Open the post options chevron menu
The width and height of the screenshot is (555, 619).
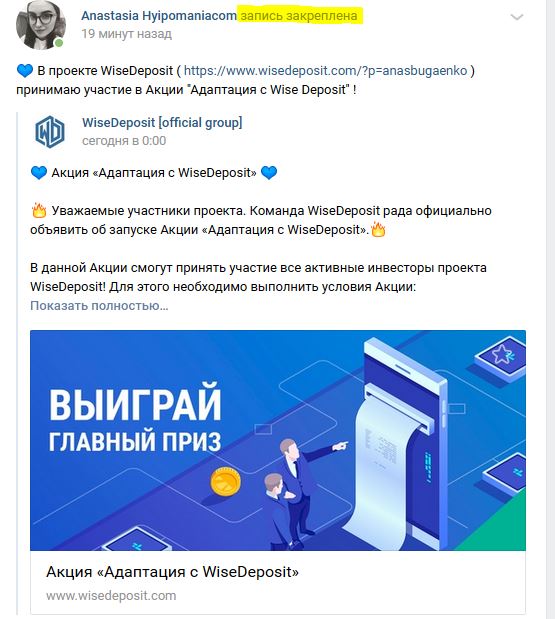(x=517, y=17)
